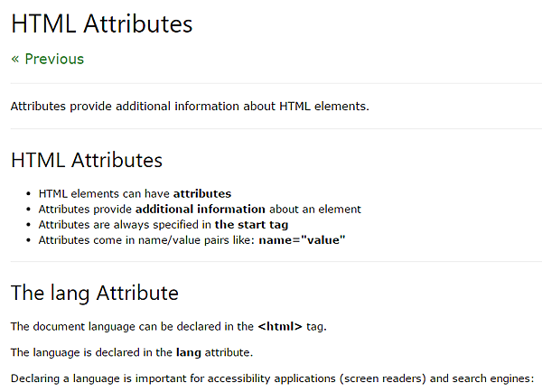Select the HTML Attributes section subheading
The width and height of the screenshot is (542, 392).
[x=87, y=161]
